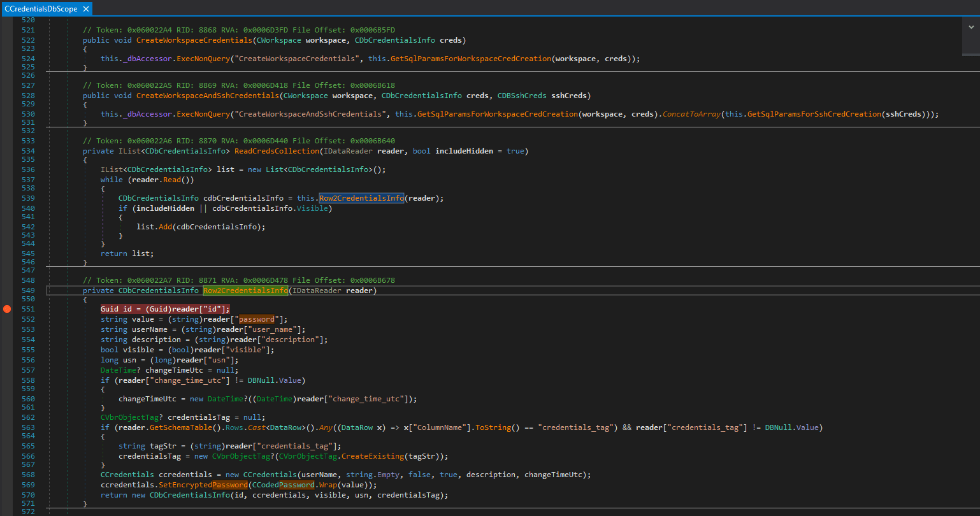Open the chevron dropdown above the scrollbar
Viewport: 980px width, 516px height.
[x=971, y=27]
